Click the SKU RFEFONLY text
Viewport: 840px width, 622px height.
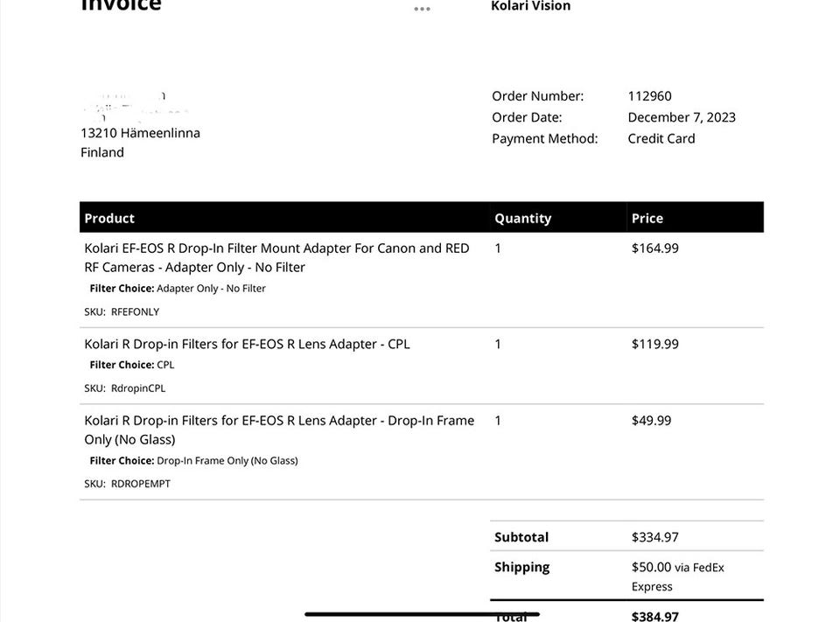[x=122, y=311]
